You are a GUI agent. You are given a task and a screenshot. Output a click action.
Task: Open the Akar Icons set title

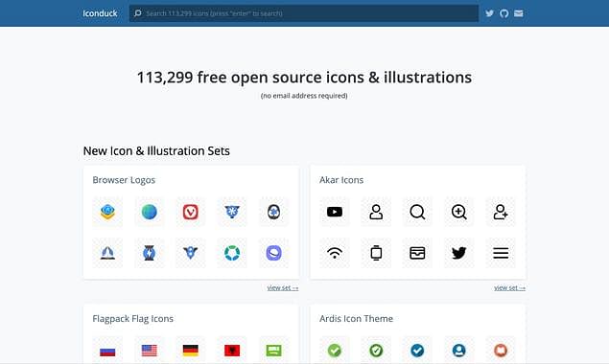tap(341, 180)
